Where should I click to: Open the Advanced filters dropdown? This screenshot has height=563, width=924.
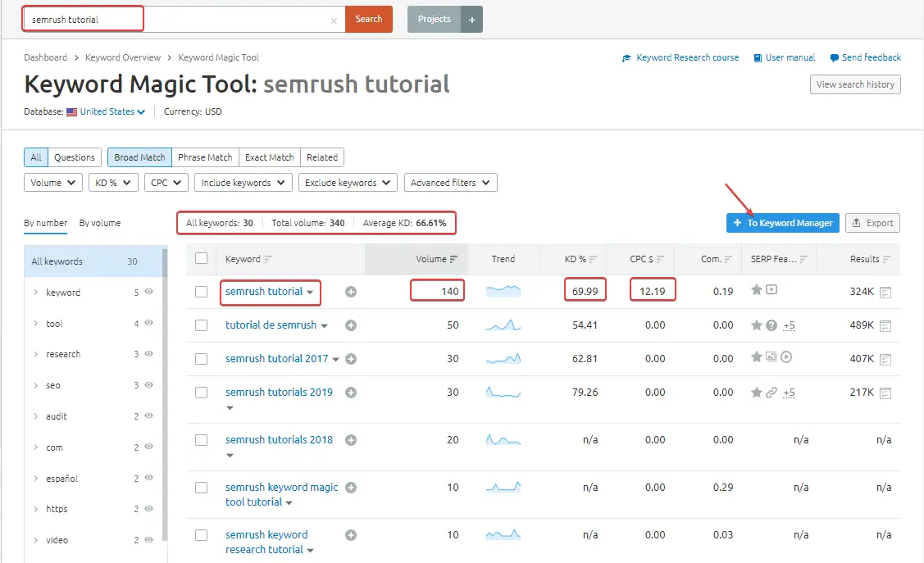pos(450,182)
